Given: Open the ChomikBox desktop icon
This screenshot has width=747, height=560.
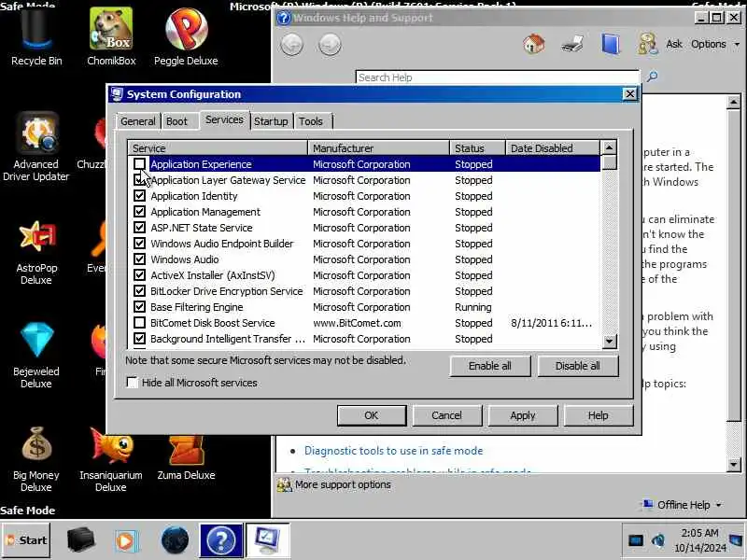Looking at the screenshot, I should coord(111,38).
